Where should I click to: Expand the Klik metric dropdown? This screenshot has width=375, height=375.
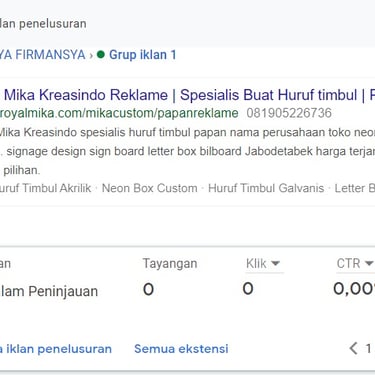(263, 264)
